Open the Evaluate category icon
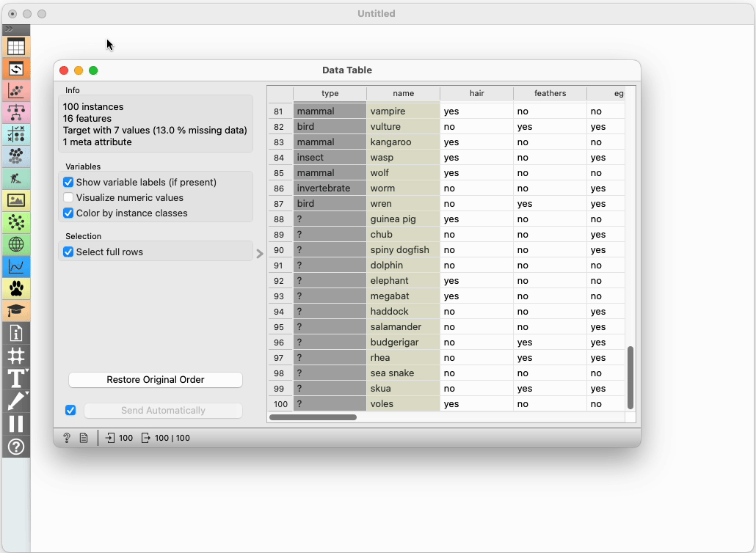756x553 pixels. tap(16, 134)
